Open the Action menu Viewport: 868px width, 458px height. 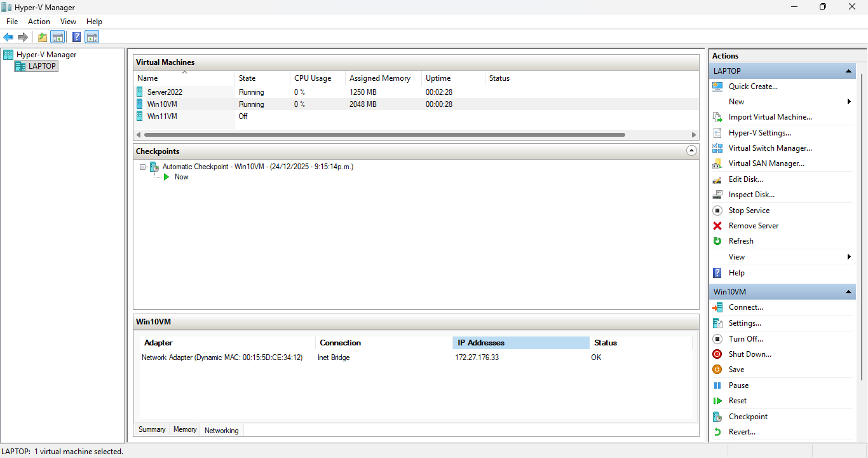(x=39, y=22)
